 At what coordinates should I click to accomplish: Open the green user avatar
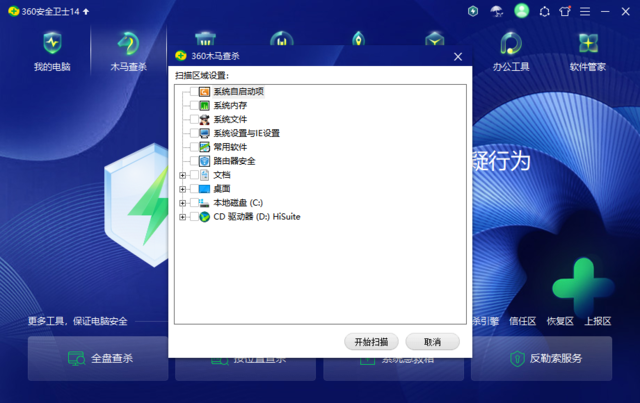(x=521, y=11)
